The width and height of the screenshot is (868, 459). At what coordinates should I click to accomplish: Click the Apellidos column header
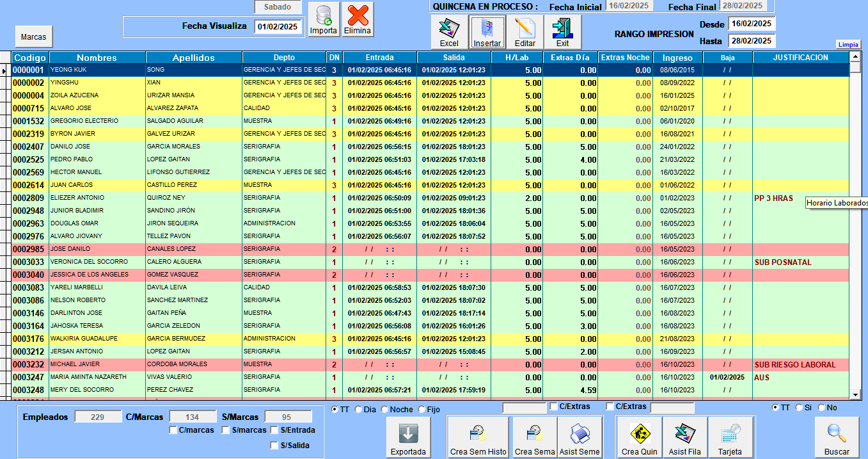tap(193, 58)
